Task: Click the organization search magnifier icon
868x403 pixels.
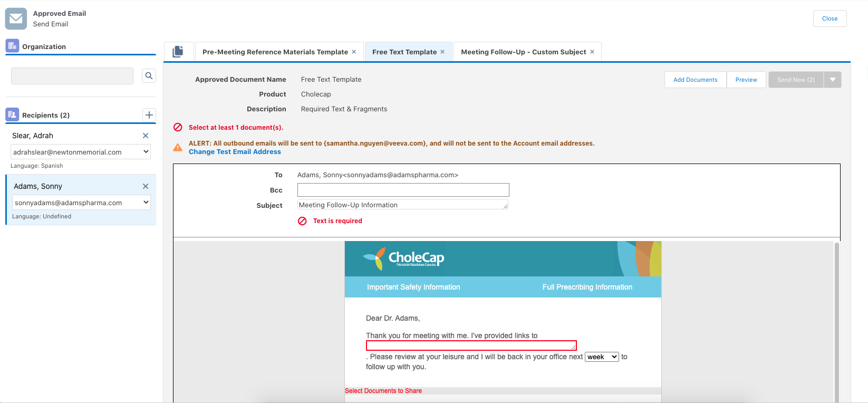Action: point(149,76)
